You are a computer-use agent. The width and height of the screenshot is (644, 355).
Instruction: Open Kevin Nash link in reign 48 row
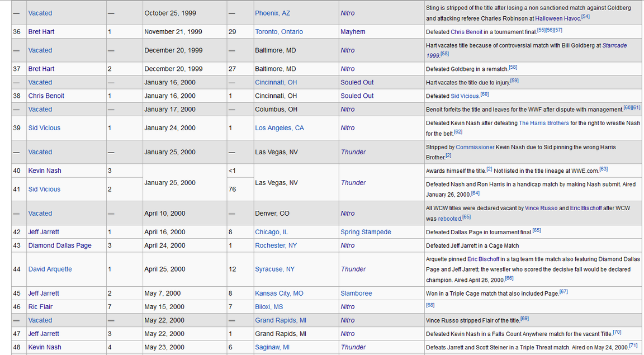pyautogui.click(x=44, y=348)
